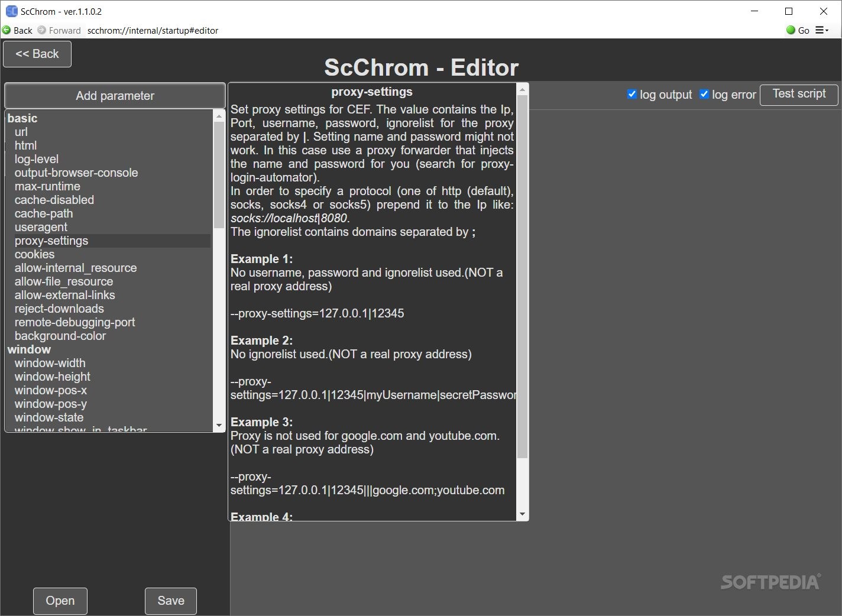Click 'Example 1:' heading text
842x616 pixels.
tap(261, 259)
